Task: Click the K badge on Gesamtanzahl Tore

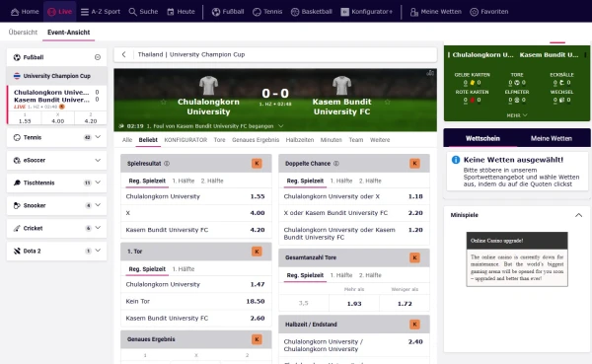Action: coord(414,257)
